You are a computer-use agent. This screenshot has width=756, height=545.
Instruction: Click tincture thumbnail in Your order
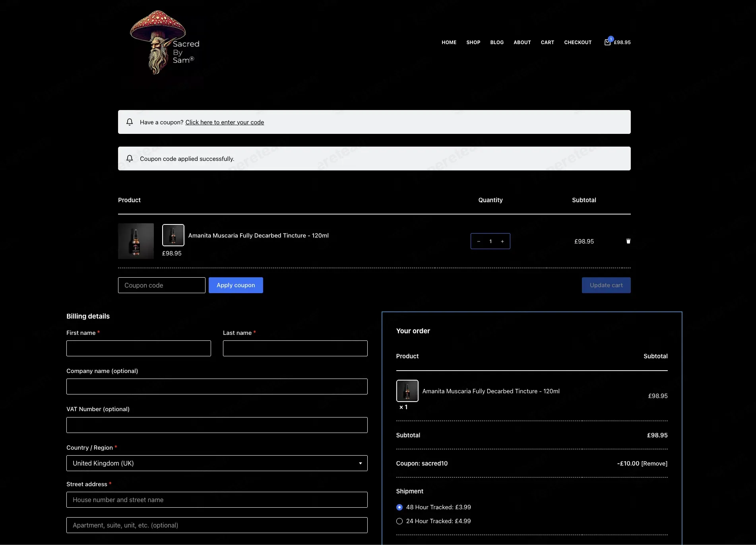pyautogui.click(x=407, y=391)
